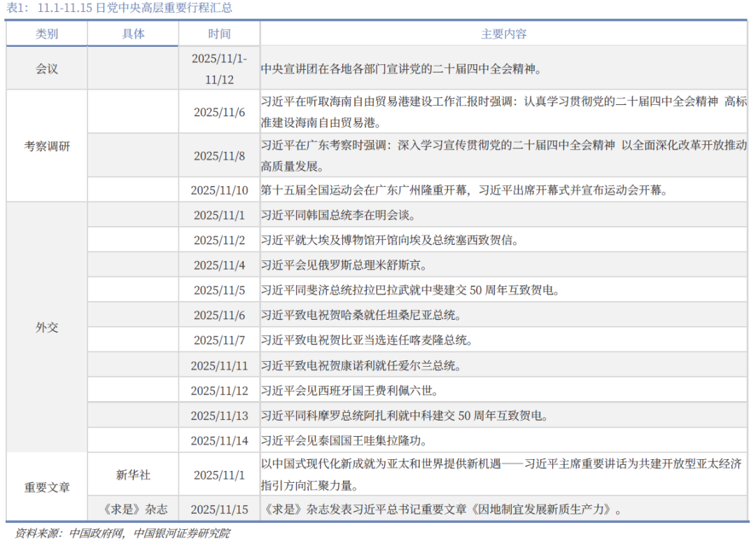Select the 时间 column header
756x541 pixels.
(x=220, y=33)
